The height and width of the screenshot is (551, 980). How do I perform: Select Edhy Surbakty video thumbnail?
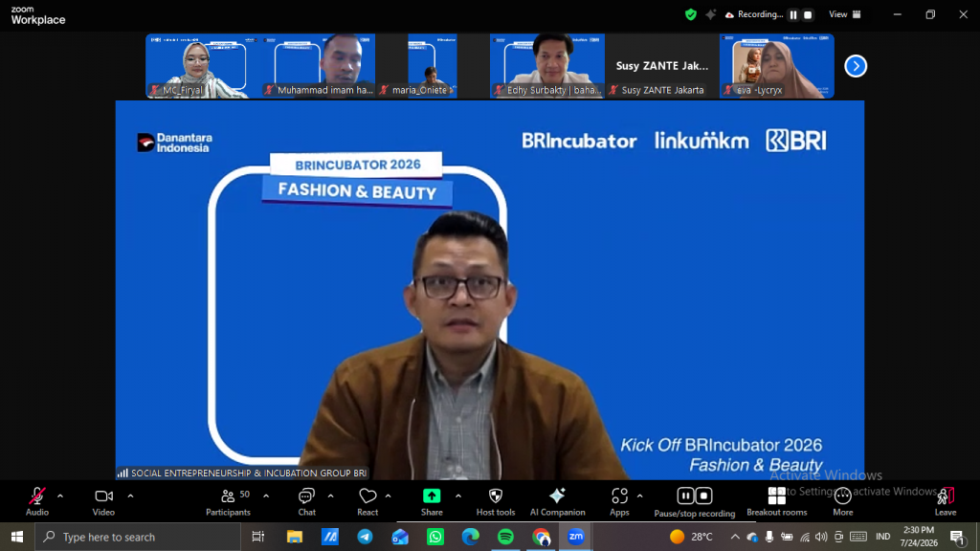click(547, 66)
